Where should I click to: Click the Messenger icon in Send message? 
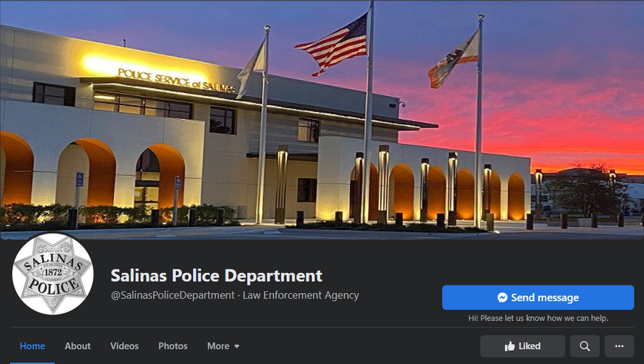[502, 297]
